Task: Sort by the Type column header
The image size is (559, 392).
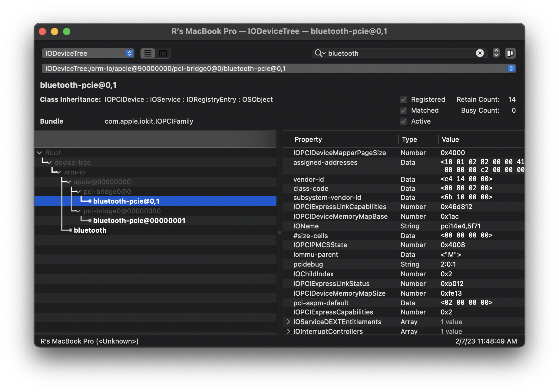Action: point(418,139)
